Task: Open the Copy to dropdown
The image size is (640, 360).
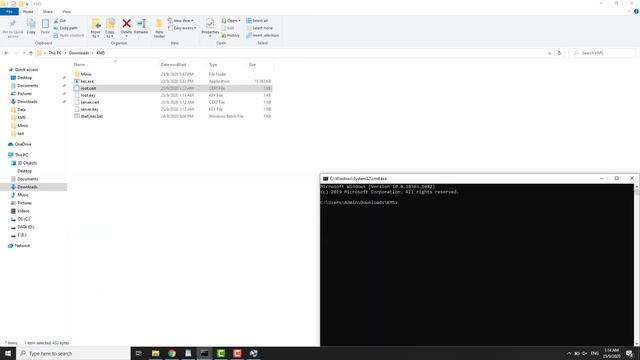Action: [x=110, y=28]
